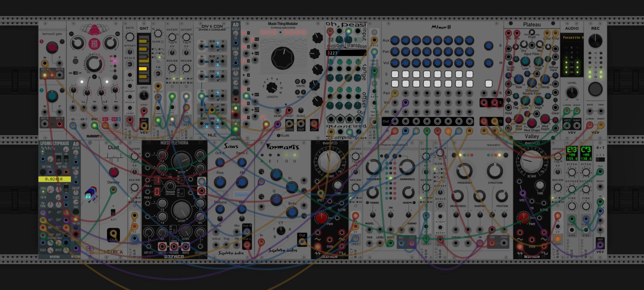Click the Saws module Out L jack
Image resolution: width=644 pixels, height=290 pixels.
point(247,245)
